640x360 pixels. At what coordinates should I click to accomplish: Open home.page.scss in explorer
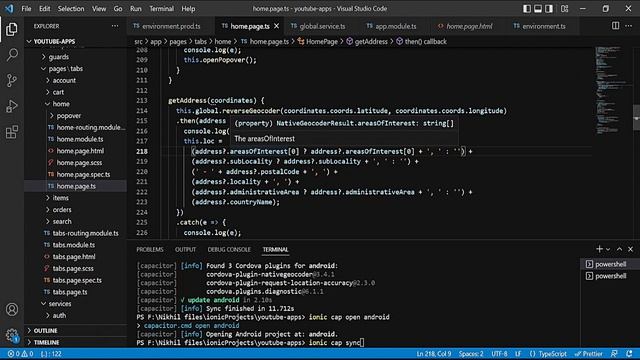(x=76, y=163)
